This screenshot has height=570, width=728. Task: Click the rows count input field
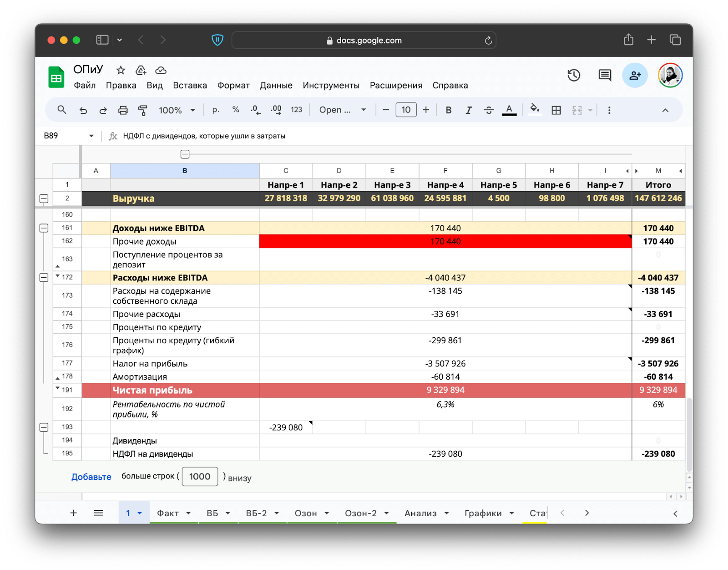tap(200, 477)
